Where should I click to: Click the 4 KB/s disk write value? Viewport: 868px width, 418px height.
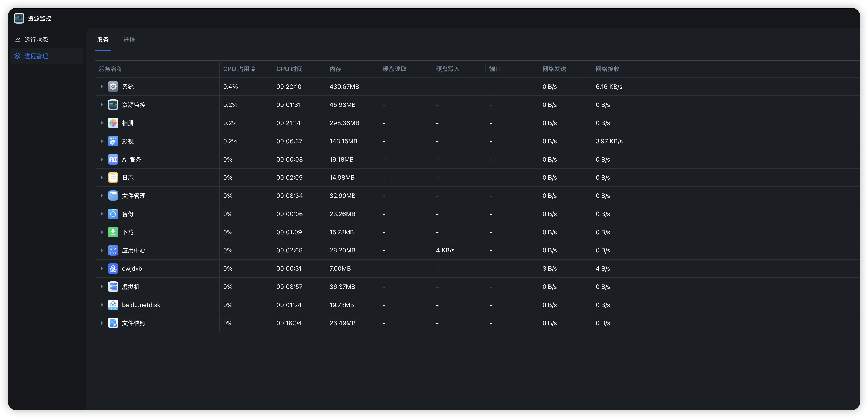445,250
